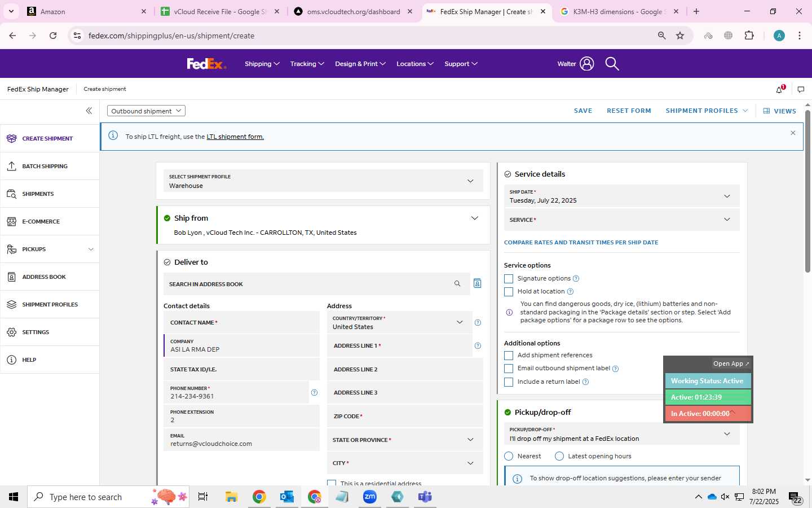Check Include a return label

(509, 382)
